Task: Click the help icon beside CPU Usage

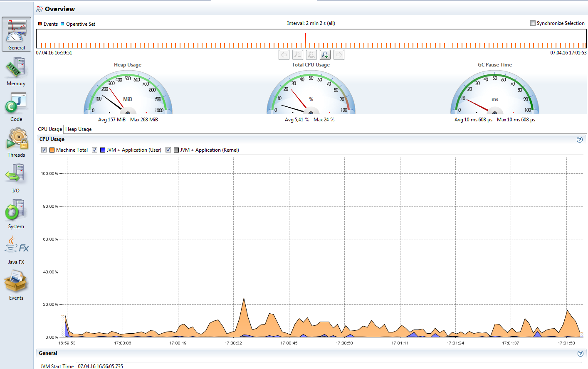Action: (580, 140)
